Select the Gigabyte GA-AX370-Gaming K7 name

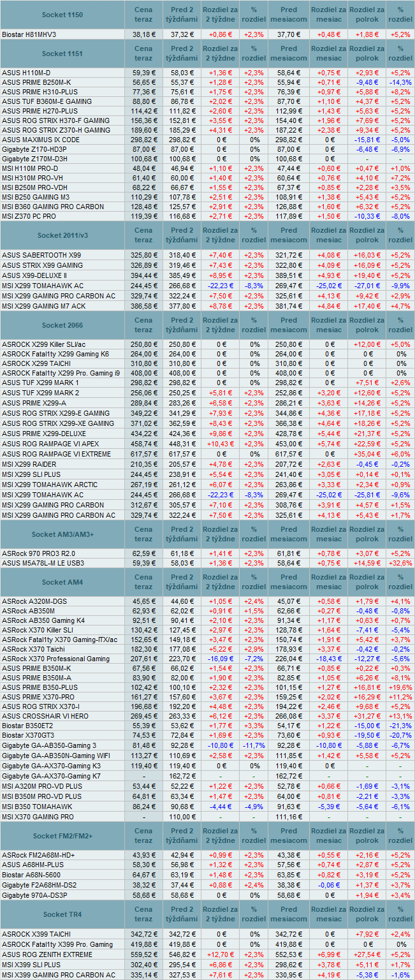[x=51, y=776]
